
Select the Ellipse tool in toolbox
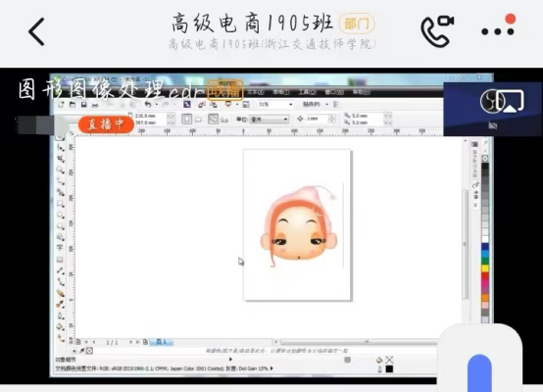[x=61, y=215]
